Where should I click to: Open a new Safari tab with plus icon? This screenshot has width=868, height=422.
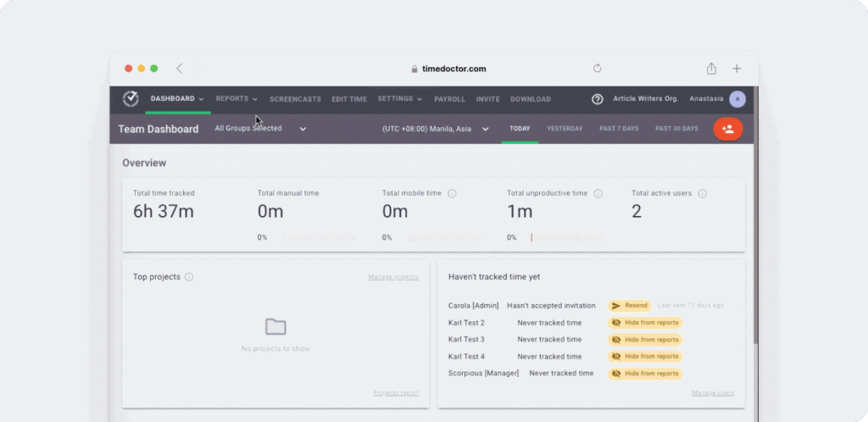[737, 69]
